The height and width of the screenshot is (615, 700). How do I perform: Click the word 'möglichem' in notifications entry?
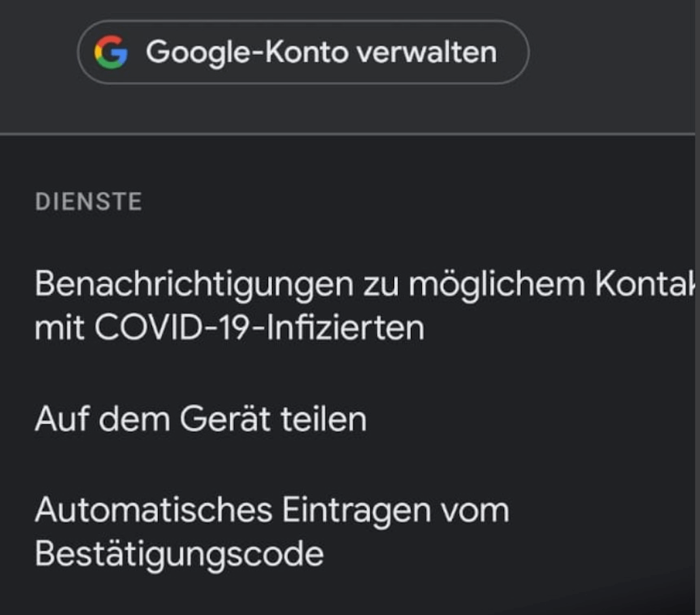point(498,284)
